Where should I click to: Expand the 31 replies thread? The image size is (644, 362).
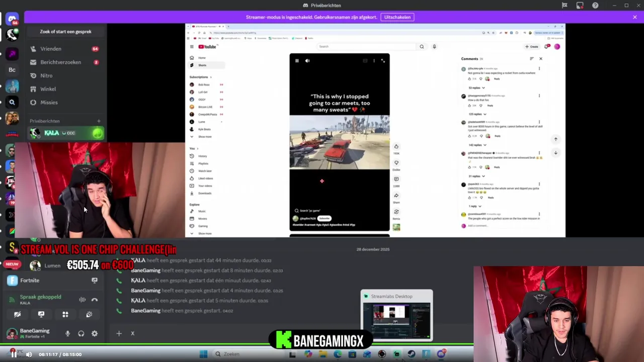(476, 176)
